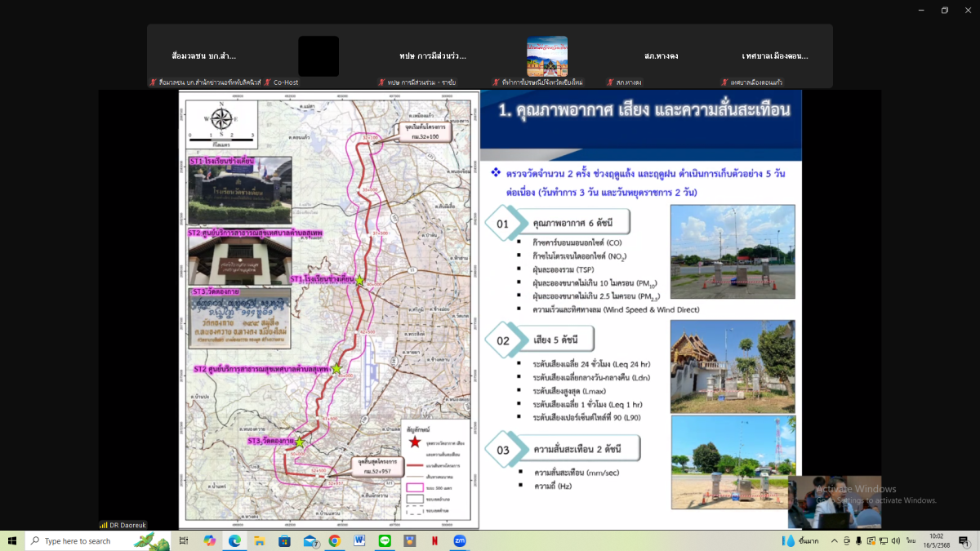Open the LINE app from taskbar
Image resolution: width=980 pixels, height=551 pixels.
coord(385,540)
